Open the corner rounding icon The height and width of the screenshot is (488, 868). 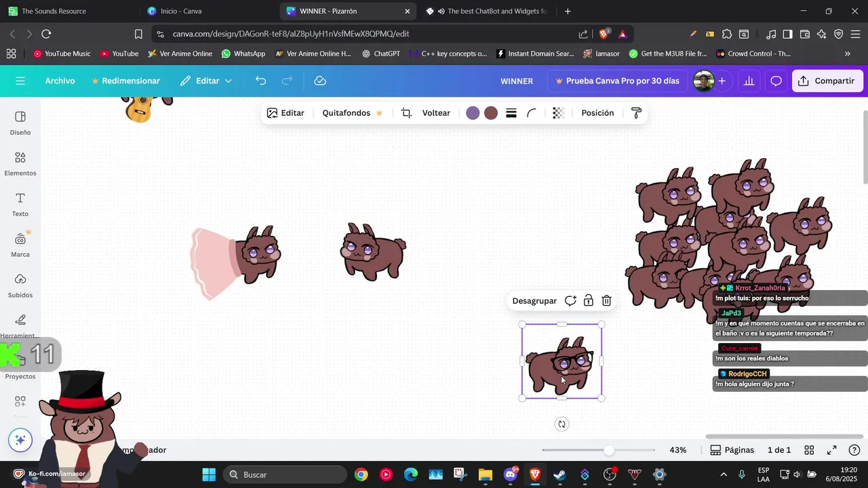(532, 113)
